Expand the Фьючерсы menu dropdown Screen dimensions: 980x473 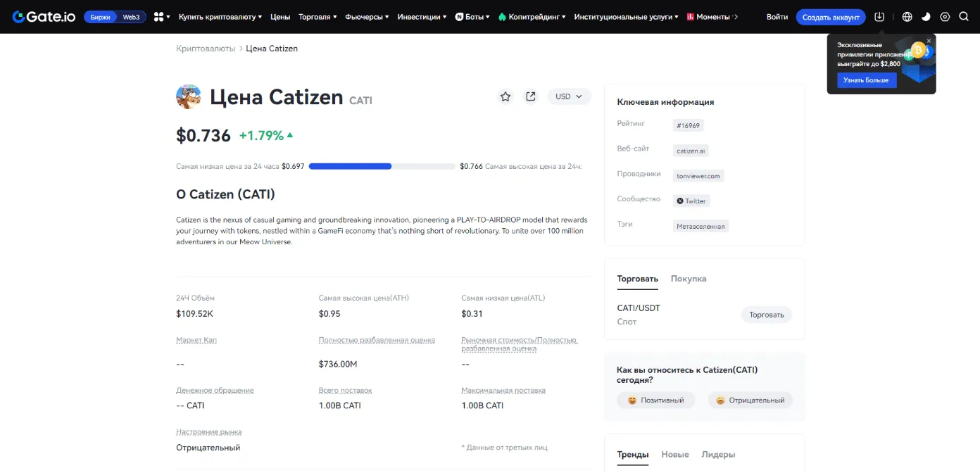click(x=367, y=17)
